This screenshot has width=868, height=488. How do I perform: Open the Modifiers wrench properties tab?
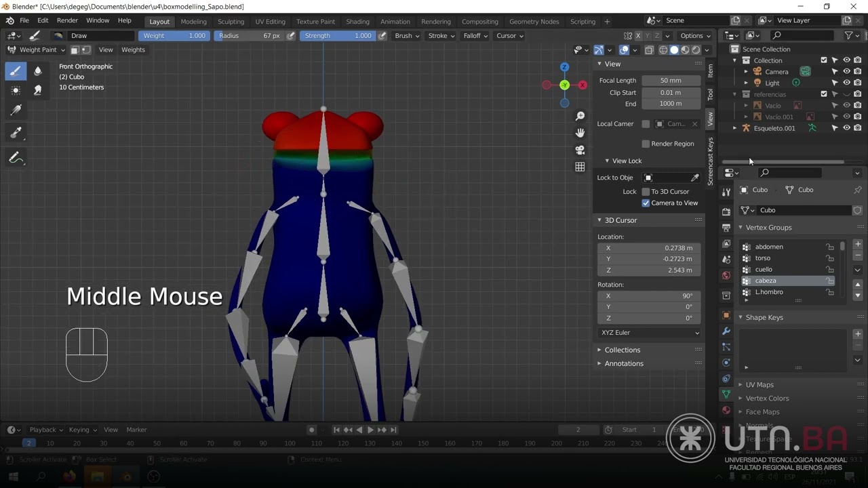pyautogui.click(x=726, y=331)
